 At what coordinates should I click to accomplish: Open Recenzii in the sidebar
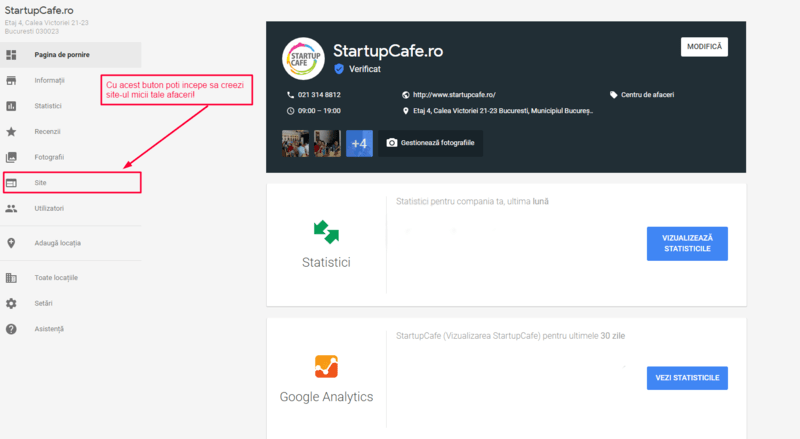(x=70, y=132)
